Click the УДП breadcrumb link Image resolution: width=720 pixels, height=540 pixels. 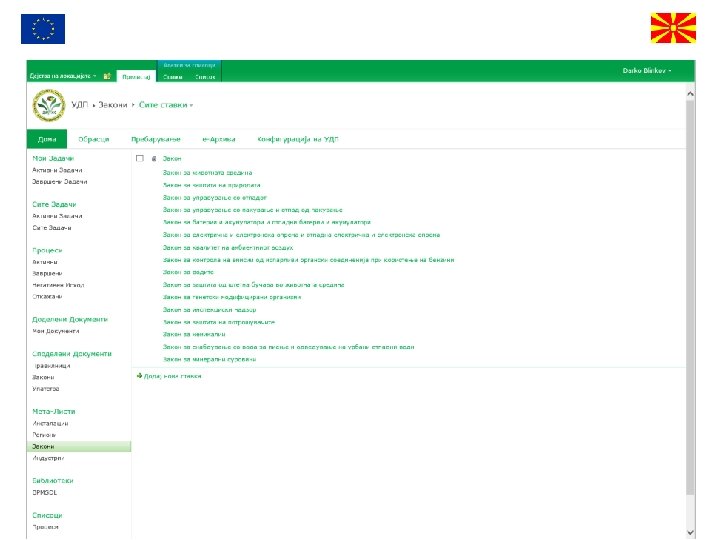coord(79,105)
